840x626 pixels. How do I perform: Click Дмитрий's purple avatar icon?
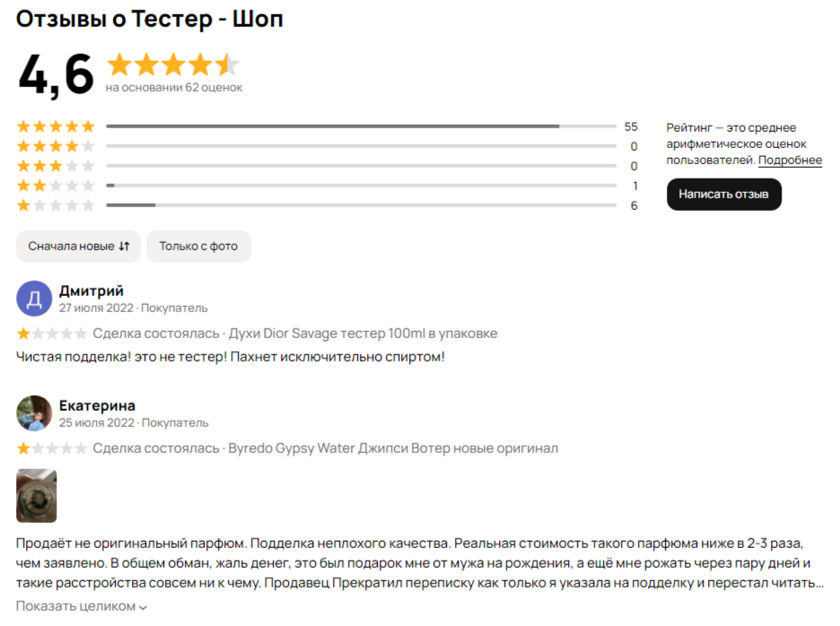(x=34, y=299)
